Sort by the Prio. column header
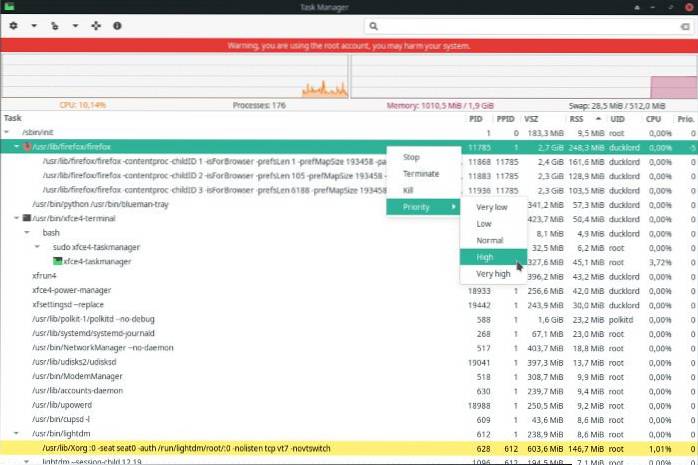 click(x=686, y=119)
